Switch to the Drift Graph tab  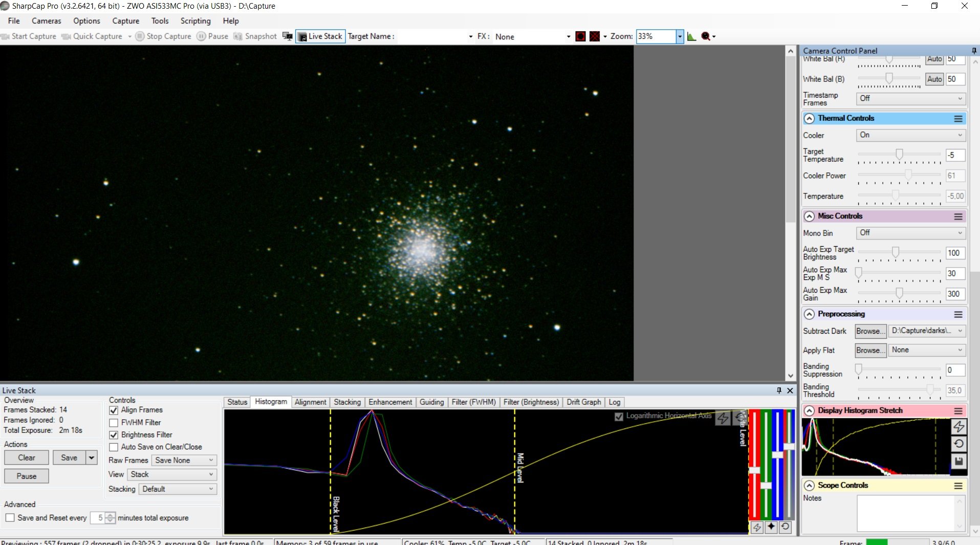pos(583,402)
